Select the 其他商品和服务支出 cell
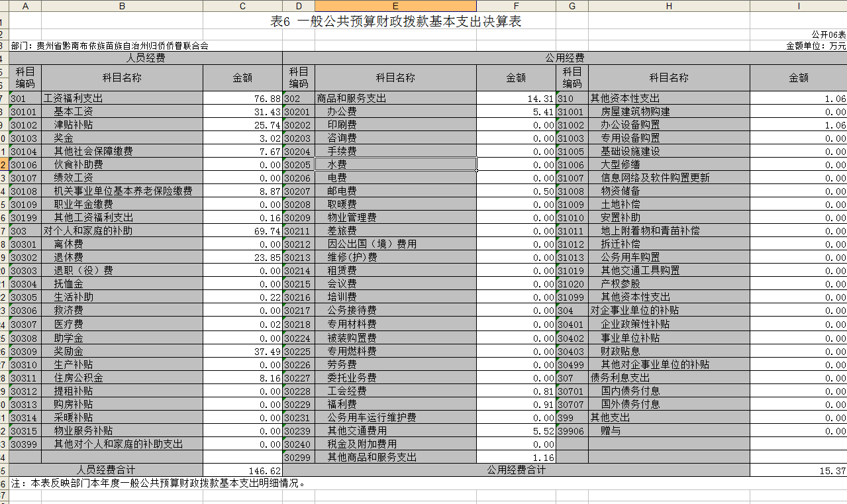 (395, 457)
